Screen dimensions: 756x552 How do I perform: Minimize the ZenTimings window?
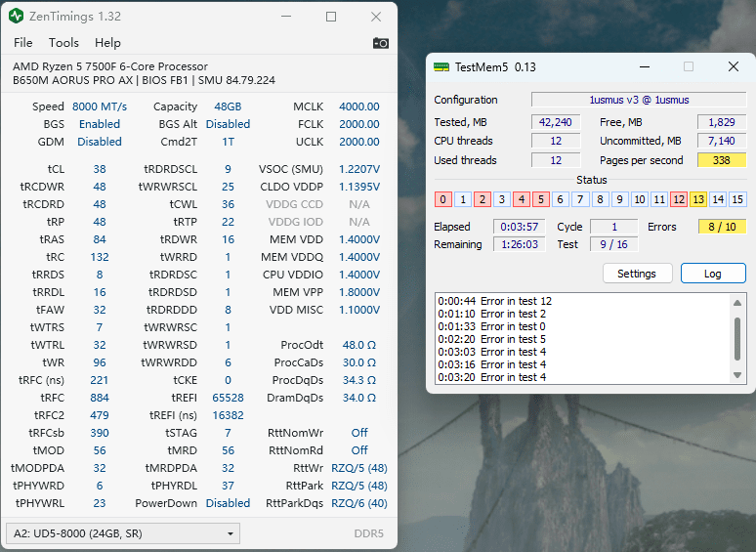tap(285, 17)
